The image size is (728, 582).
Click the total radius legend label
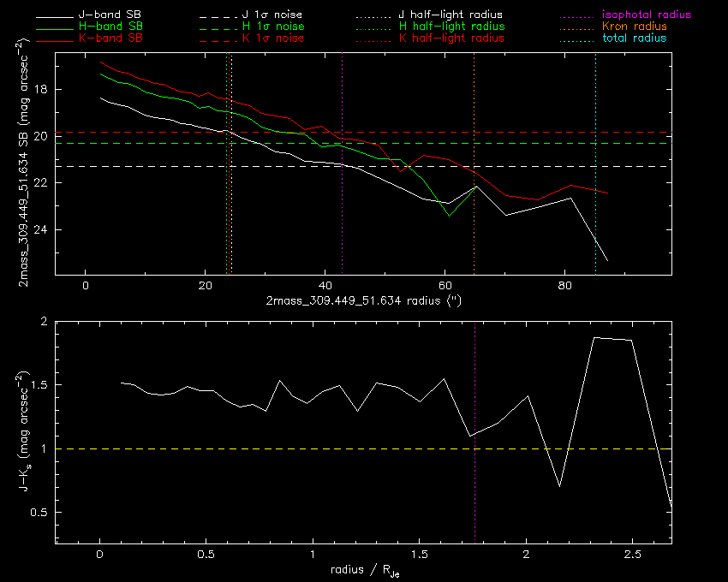(634, 38)
